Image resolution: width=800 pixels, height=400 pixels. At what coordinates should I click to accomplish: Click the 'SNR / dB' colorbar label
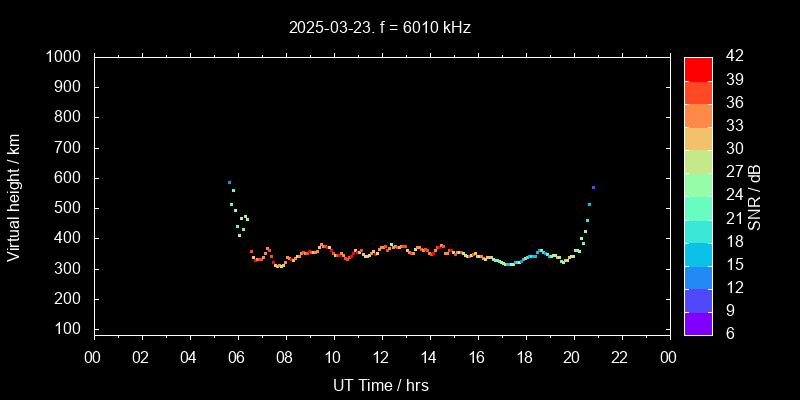755,196
